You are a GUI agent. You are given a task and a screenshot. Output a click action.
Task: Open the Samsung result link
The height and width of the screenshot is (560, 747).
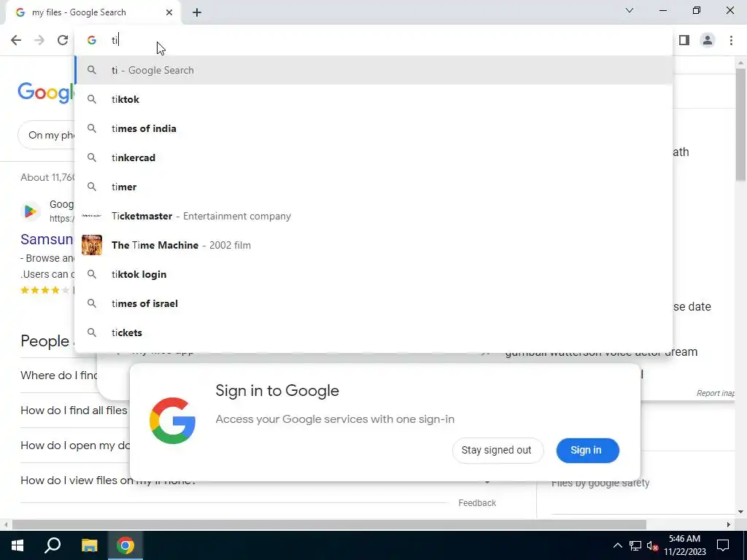click(47, 239)
